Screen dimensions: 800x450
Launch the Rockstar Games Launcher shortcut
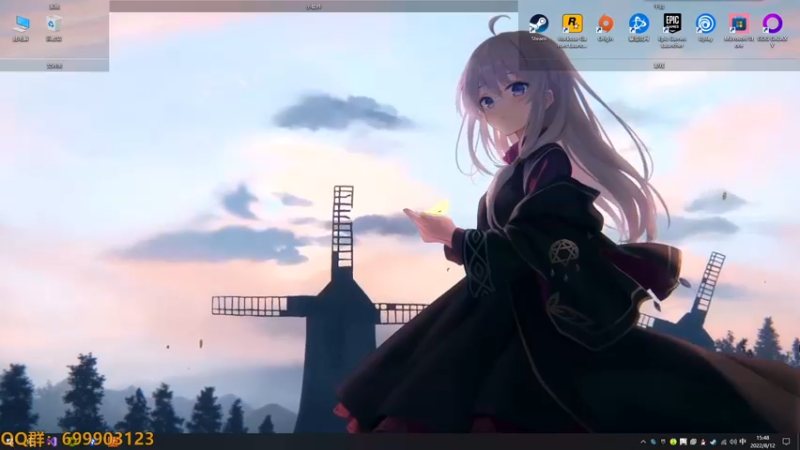[572, 31]
